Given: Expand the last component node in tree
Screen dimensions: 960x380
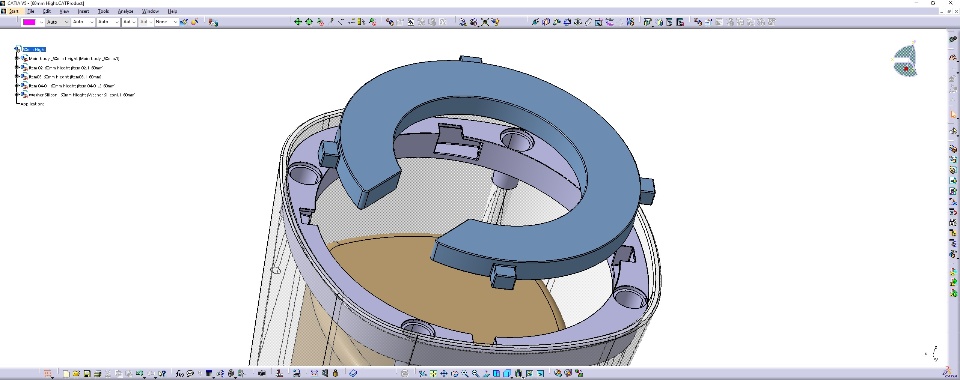Looking at the screenshot, I should 18,95.
